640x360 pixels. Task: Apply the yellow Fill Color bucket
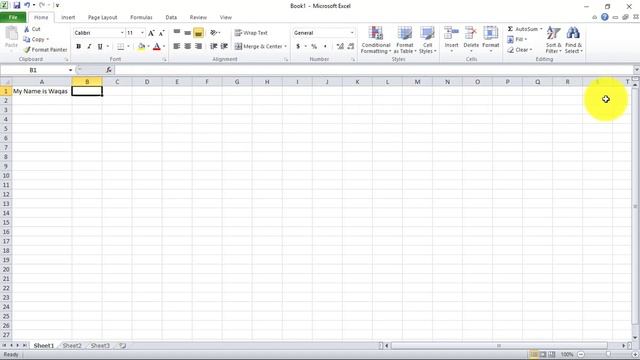click(141, 47)
